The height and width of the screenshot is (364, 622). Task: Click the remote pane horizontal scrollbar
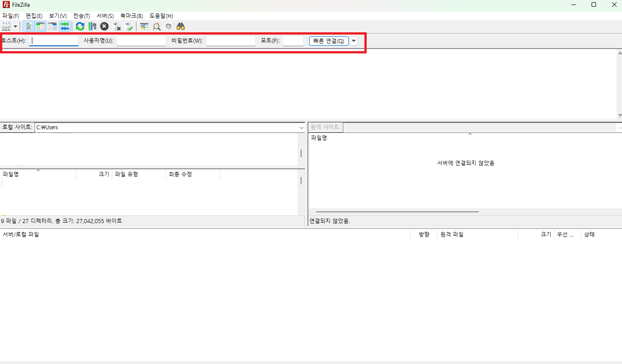coord(397,212)
